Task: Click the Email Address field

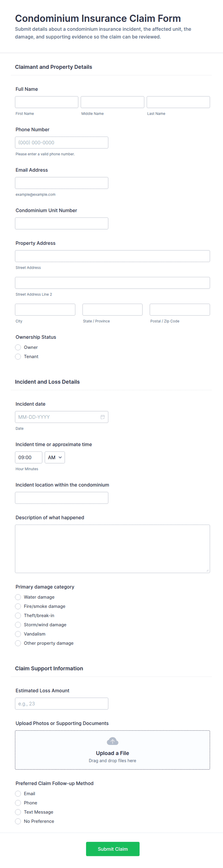Action: point(62,183)
